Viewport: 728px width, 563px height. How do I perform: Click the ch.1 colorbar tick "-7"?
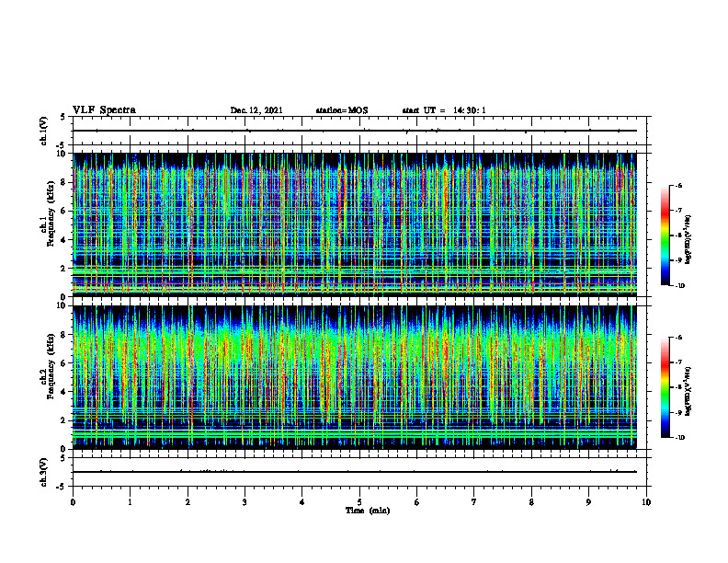[x=679, y=211]
